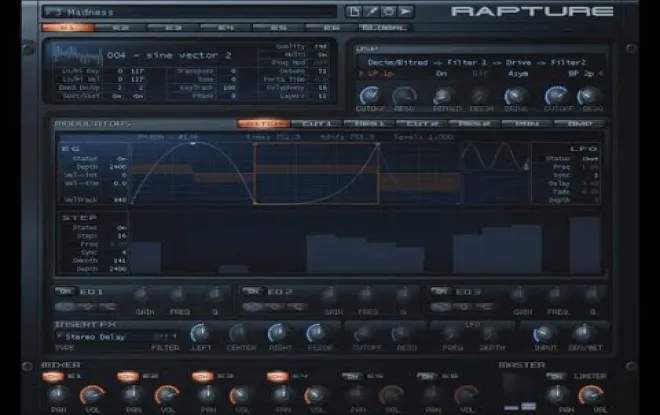The width and height of the screenshot is (660, 415).
Task: Turn off mixer element E2
Action: click(128, 376)
